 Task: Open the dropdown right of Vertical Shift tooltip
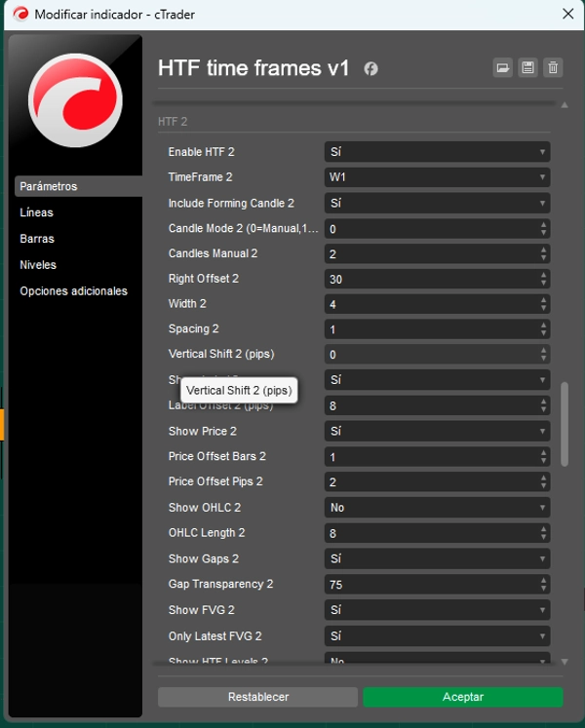click(437, 380)
